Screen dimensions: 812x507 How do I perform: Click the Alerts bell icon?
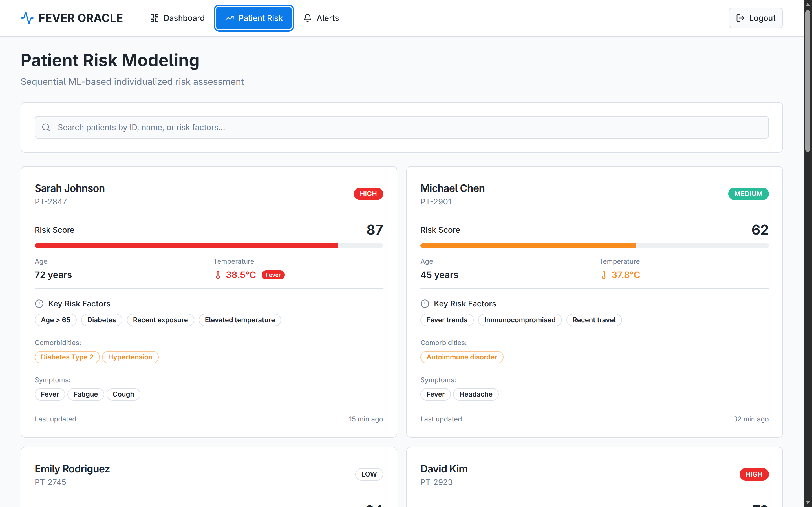(307, 18)
